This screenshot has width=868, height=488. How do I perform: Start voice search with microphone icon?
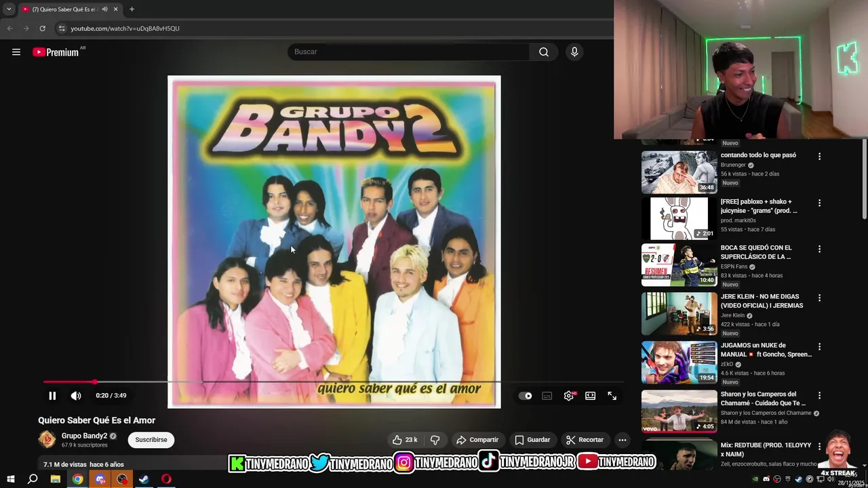(574, 52)
